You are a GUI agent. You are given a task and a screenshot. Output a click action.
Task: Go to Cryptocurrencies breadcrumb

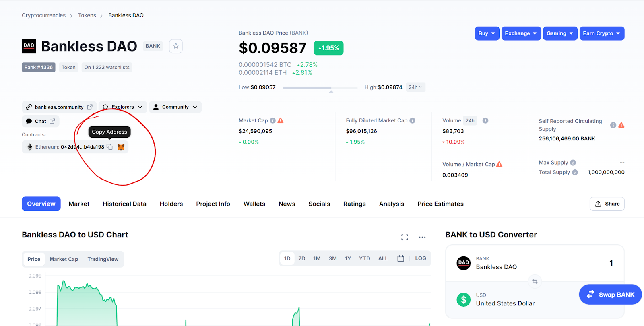pos(43,15)
